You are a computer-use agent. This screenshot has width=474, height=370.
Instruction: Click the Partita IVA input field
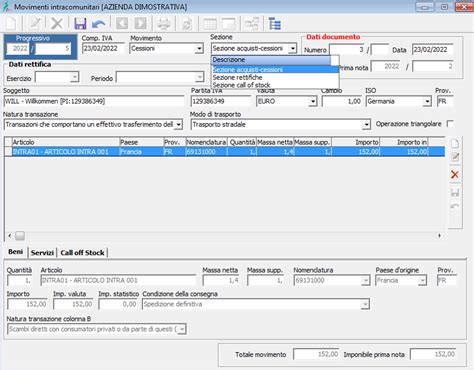pyautogui.click(x=221, y=101)
